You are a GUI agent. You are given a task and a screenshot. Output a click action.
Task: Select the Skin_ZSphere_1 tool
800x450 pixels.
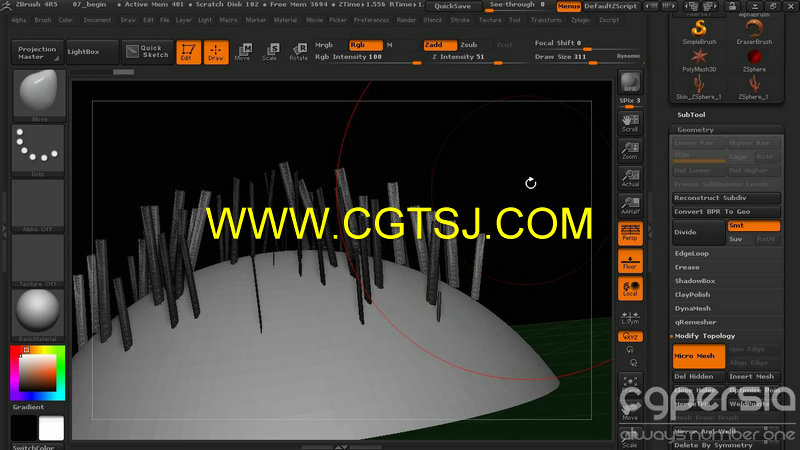pos(699,87)
